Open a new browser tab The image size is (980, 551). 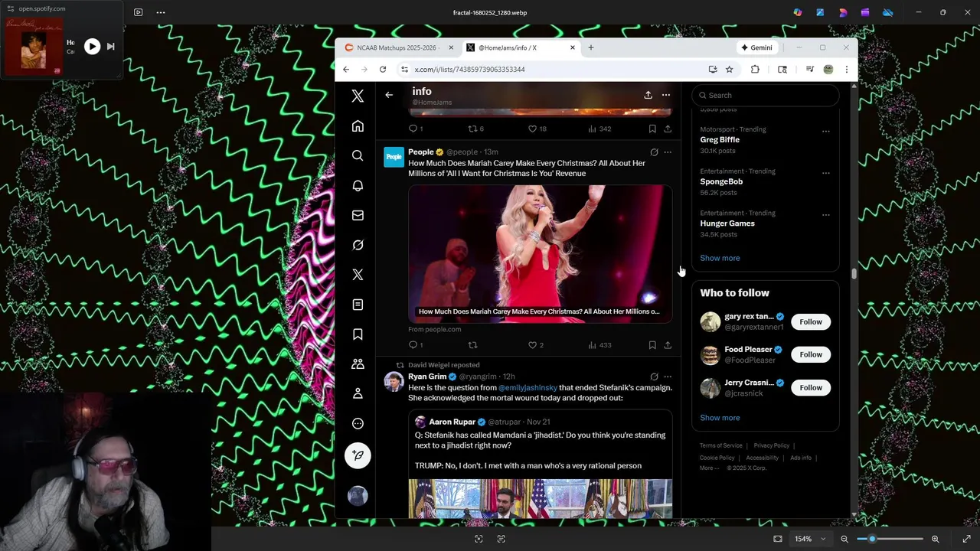pos(590,47)
